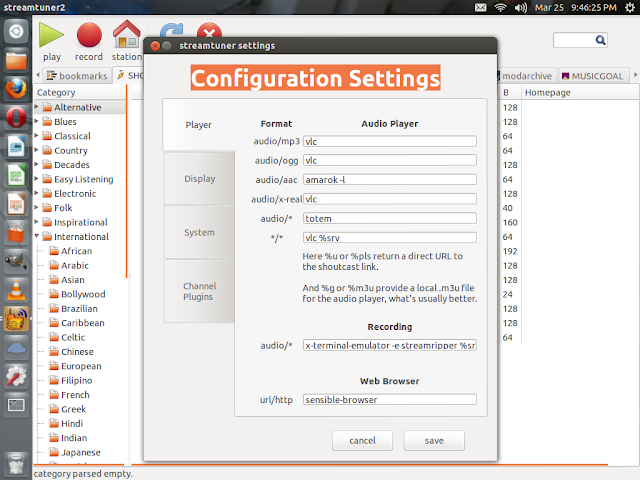The image size is (640, 480).
Task: Click the url/http web browser field
Action: click(x=390, y=400)
